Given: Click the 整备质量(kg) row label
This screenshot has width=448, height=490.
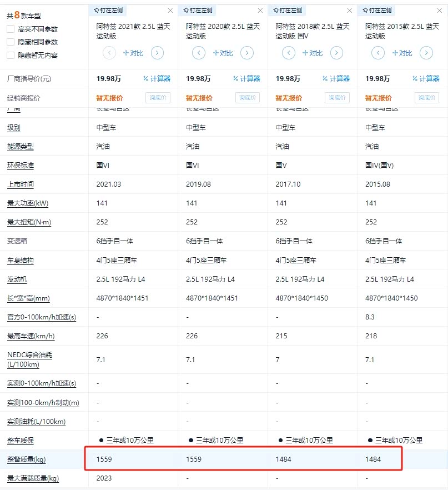Looking at the screenshot, I should click(26, 459).
